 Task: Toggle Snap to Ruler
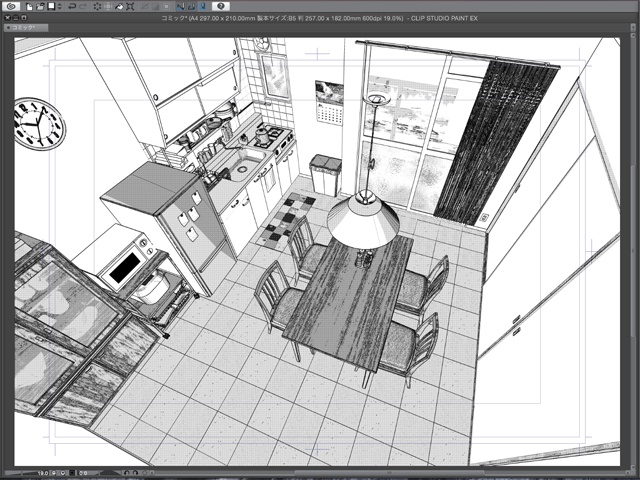coord(180,7)
